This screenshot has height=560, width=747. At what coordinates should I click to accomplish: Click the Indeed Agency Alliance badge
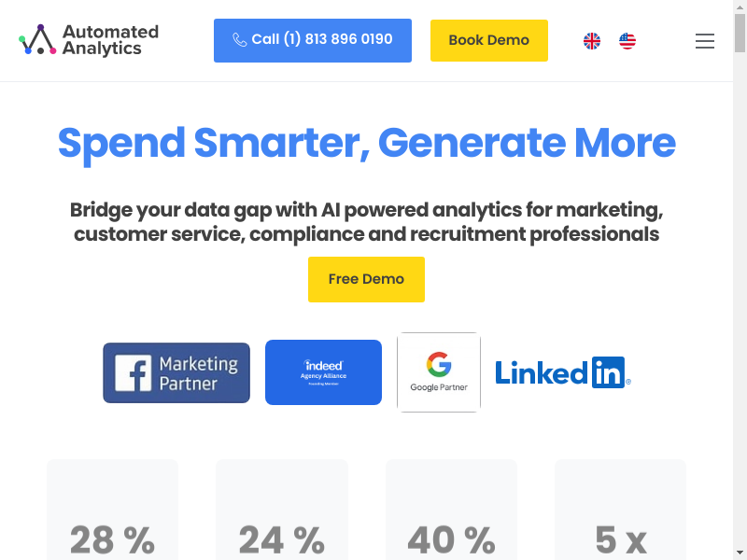[x=323, y=372]
